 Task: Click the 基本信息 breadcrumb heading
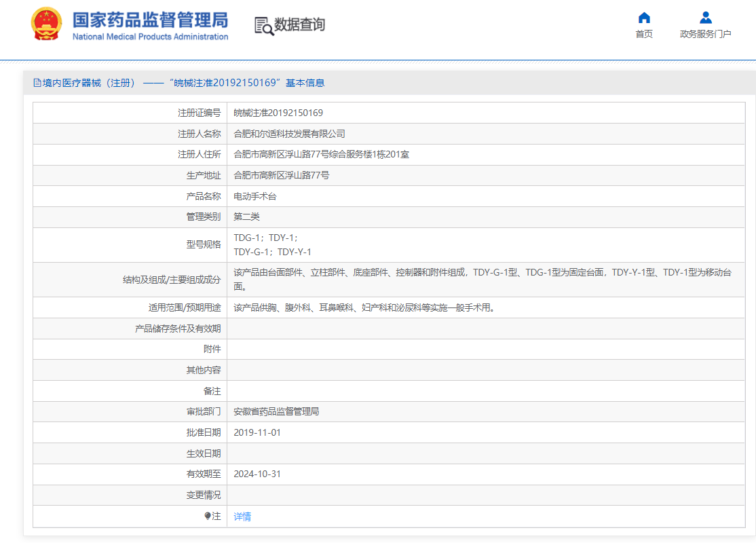[305, 83]
